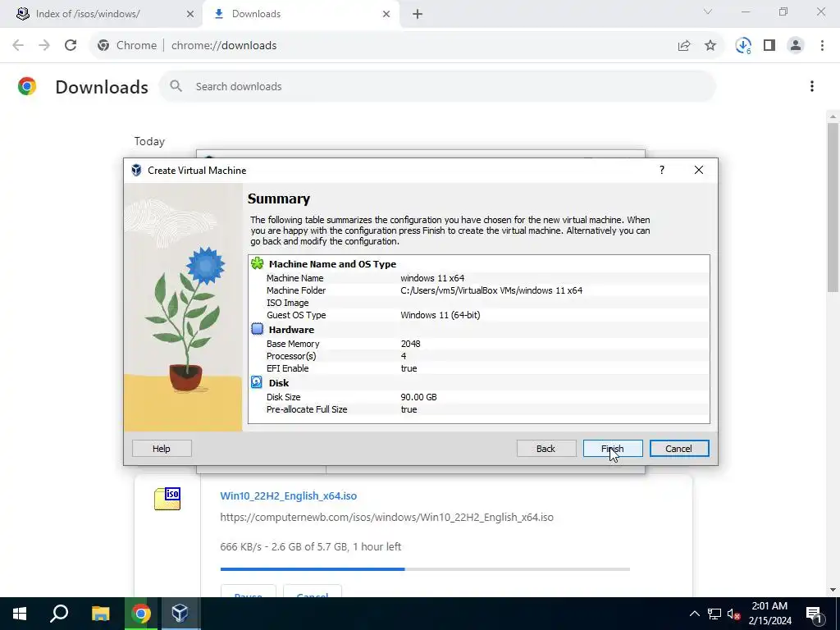Close the Downloads tab
This screenshot has height=630, width=840.
coord(386,14)
